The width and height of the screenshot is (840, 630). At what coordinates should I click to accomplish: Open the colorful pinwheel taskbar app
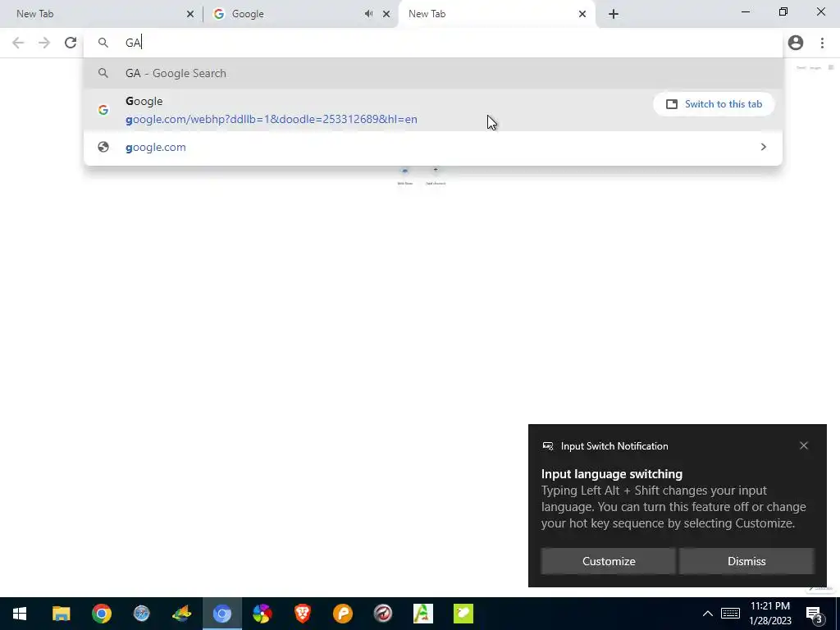click(262, 614)
